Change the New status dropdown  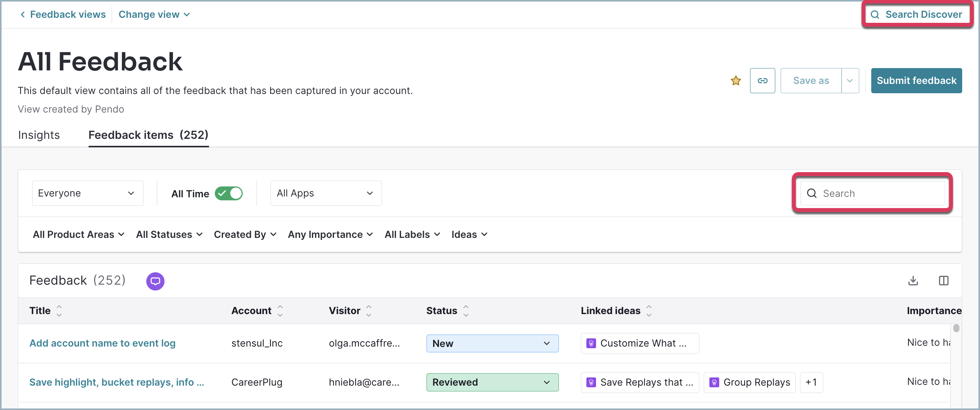(492, 343)
